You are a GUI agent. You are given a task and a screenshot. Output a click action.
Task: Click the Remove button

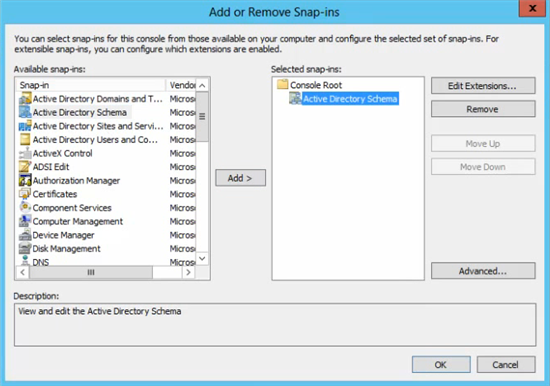click(483, 109)
